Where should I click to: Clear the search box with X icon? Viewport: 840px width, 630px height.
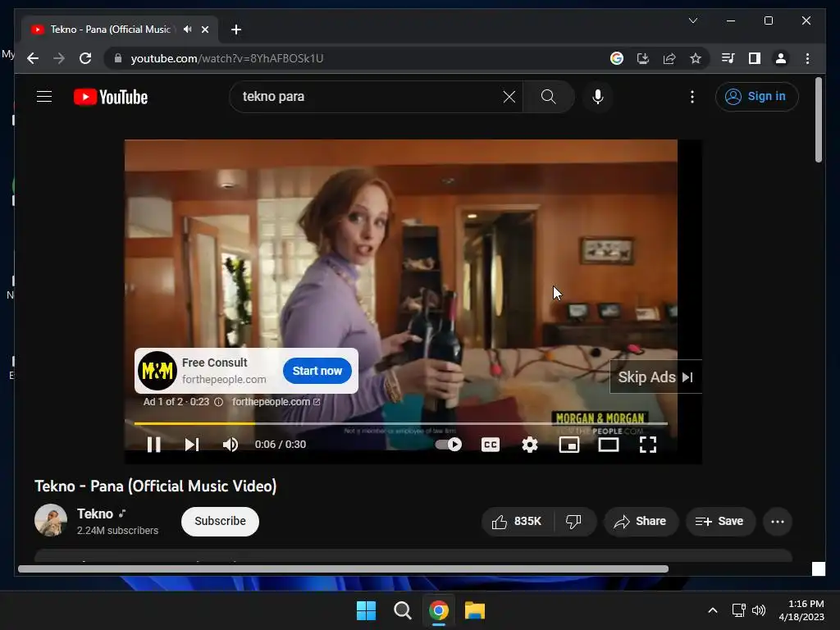click(509, 97)
